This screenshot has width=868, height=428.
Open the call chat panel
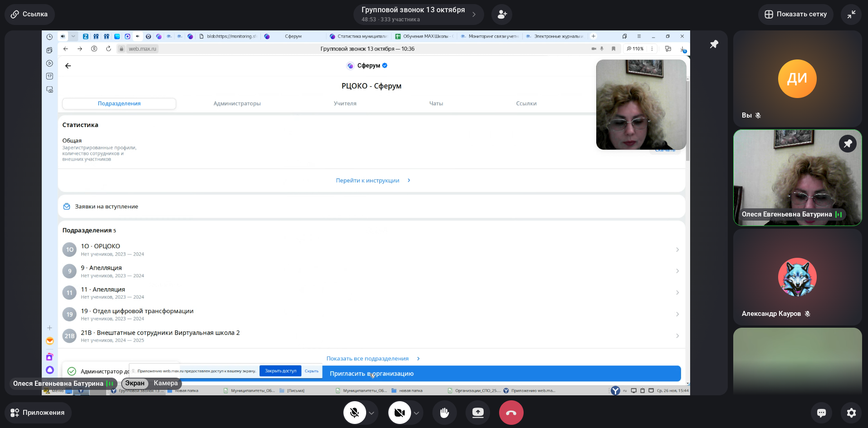click(x=821, y=413)
